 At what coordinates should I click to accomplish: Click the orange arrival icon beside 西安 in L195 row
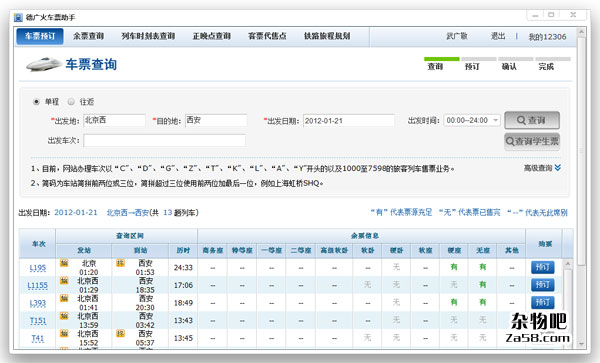[x=120, y=263]
